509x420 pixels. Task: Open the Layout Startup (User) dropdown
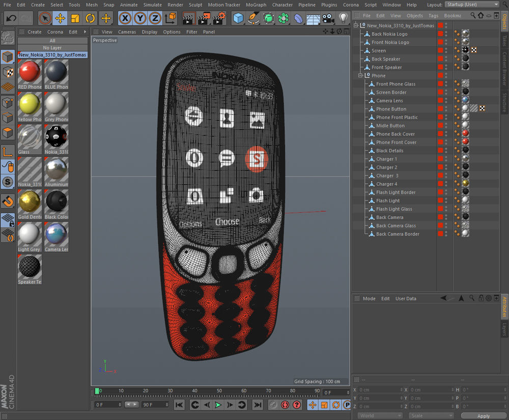click(472, 5)
